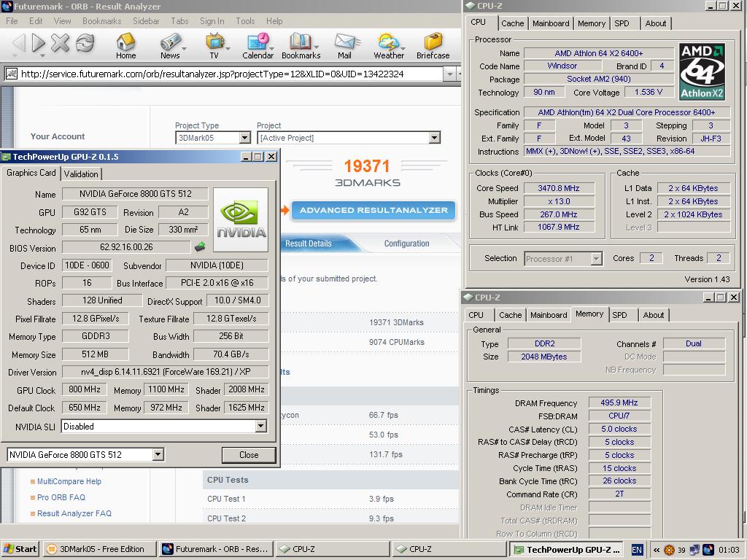Open the Briefcase toolbar icon
This screenshot has width=747, height=560.
[433, 46]
